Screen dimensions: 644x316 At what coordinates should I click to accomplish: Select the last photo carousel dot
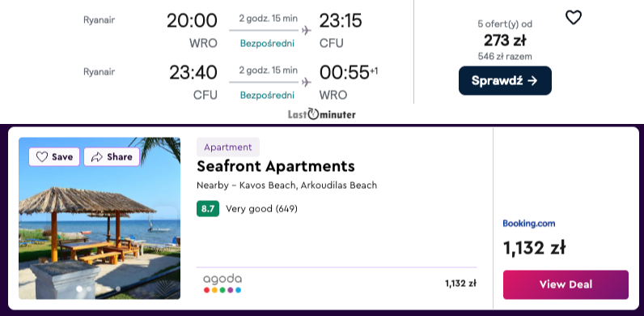pyautogui.click(x=118, y=288)
